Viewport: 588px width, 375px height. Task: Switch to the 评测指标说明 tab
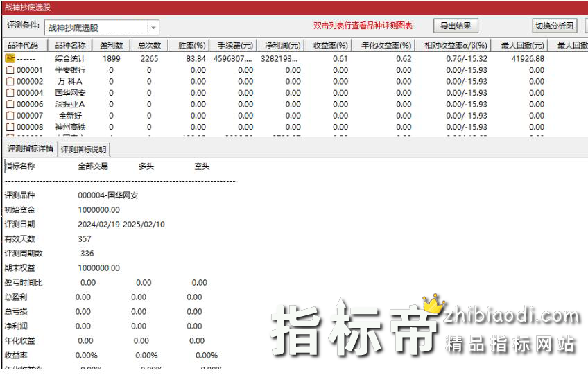[x=84, y=150]
